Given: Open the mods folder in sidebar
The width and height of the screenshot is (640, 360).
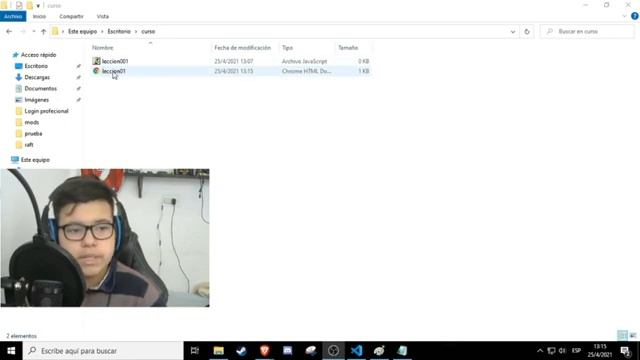Looking at the screenshot, I should coord(31,122).
